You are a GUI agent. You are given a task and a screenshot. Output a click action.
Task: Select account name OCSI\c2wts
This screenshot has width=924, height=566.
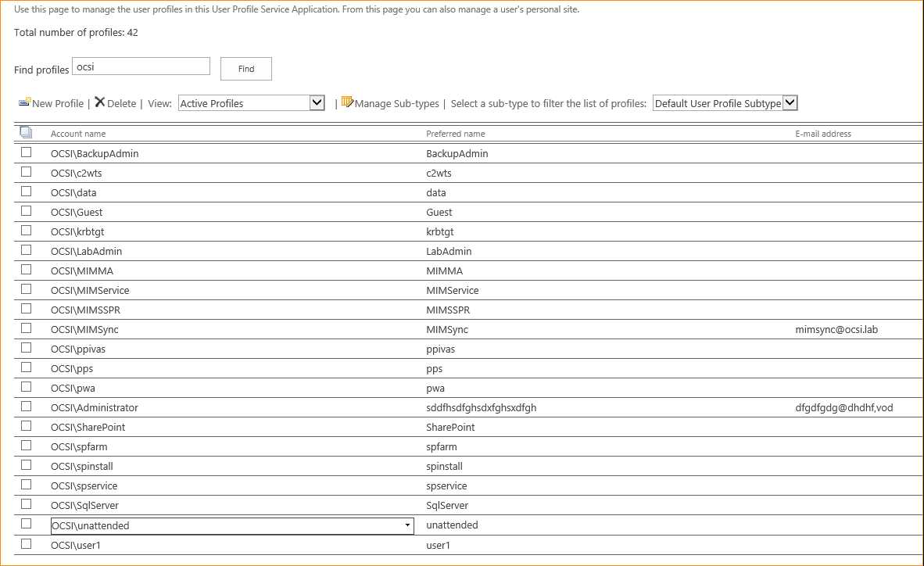click(76, 174)
